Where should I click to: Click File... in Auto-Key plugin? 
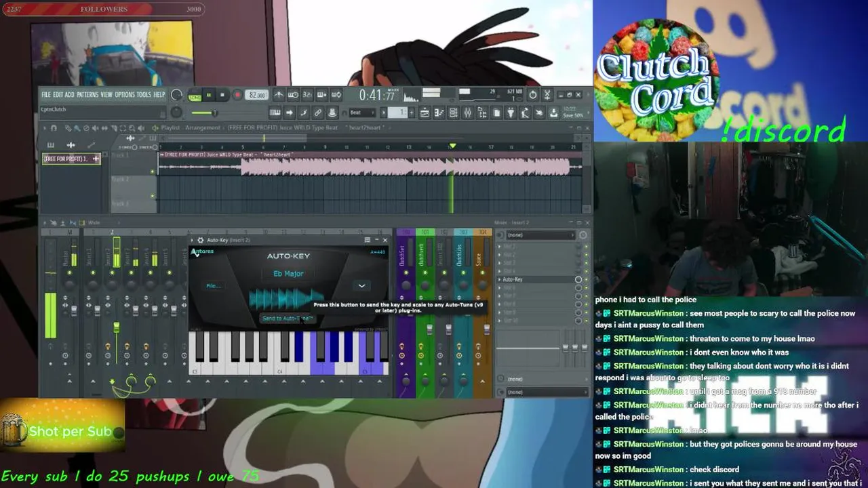tap(214, 285)
